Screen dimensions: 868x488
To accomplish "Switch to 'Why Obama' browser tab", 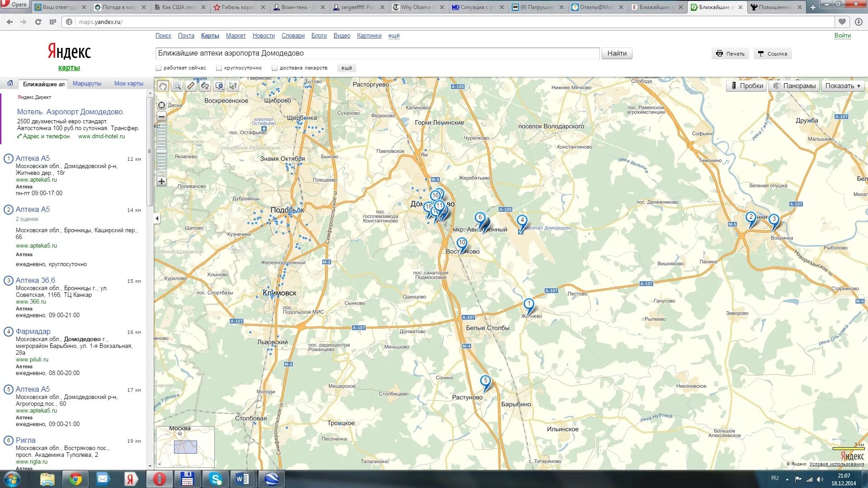I will tap(418, 7).
